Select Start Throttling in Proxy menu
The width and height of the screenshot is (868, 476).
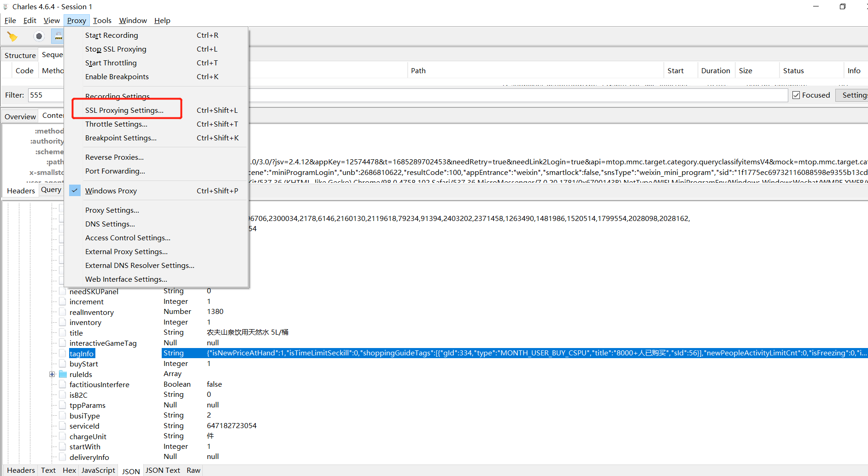[111, 63]
